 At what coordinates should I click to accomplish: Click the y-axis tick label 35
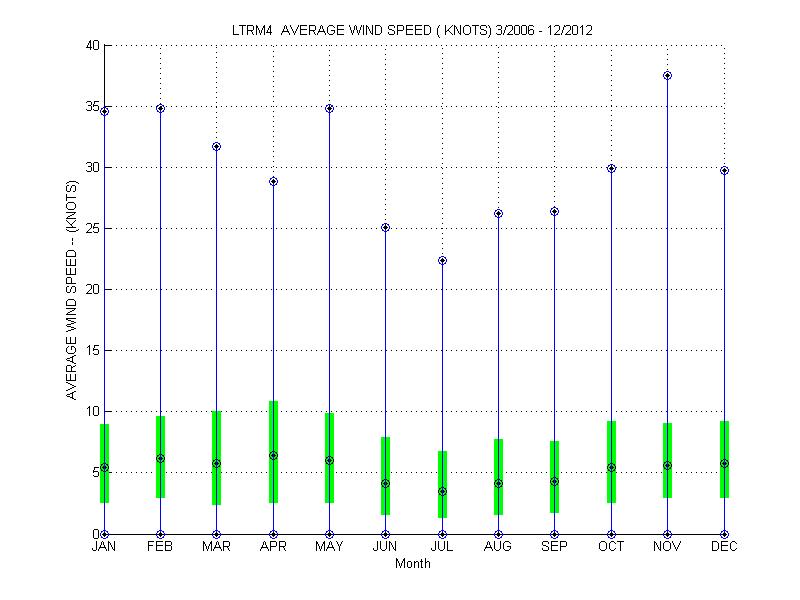point(93,106)
